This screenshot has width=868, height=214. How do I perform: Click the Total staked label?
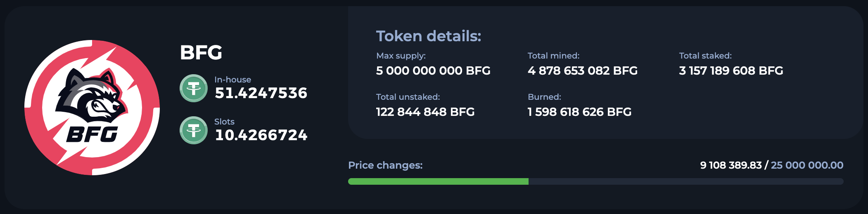(x=705, y=56)
